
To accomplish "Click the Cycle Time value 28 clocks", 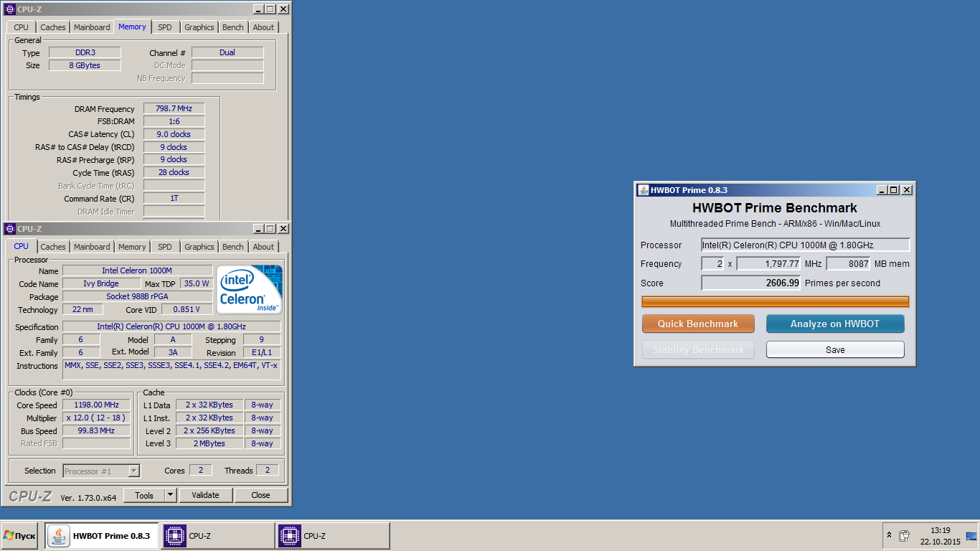I will (x=174, y=172).
